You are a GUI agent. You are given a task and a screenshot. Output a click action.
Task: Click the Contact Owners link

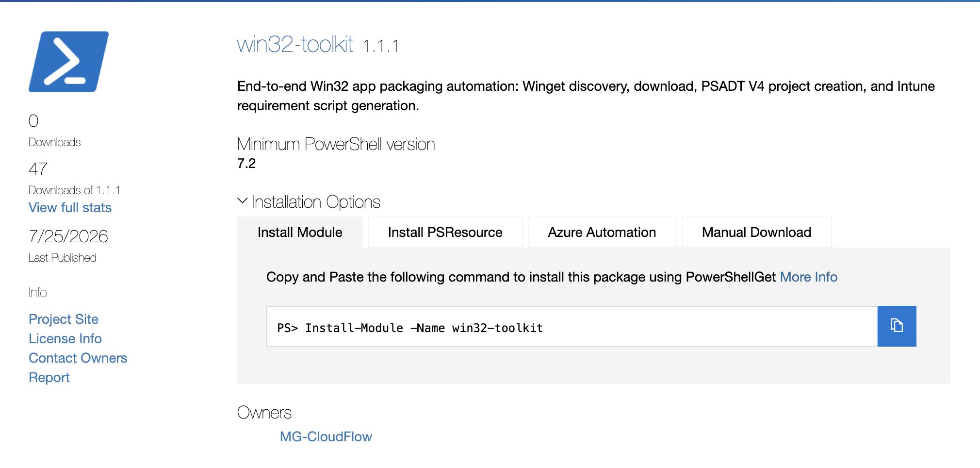tap(78, 358)
